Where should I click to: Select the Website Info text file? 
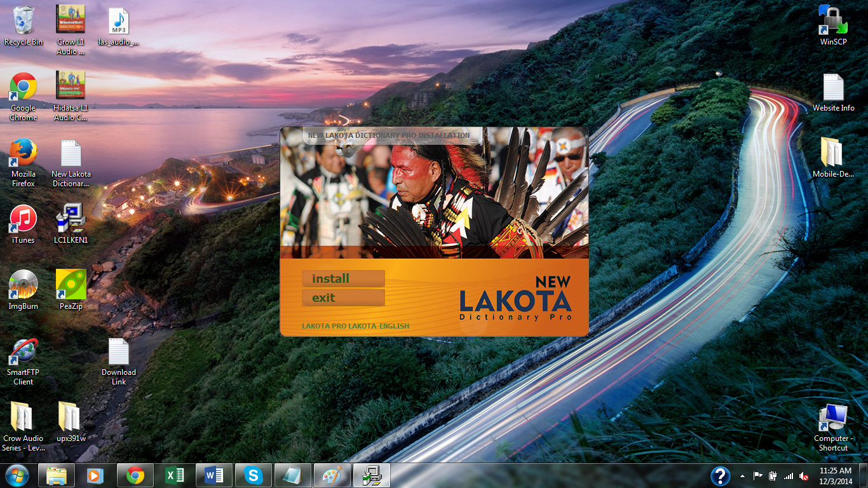[x=834, y=93]
